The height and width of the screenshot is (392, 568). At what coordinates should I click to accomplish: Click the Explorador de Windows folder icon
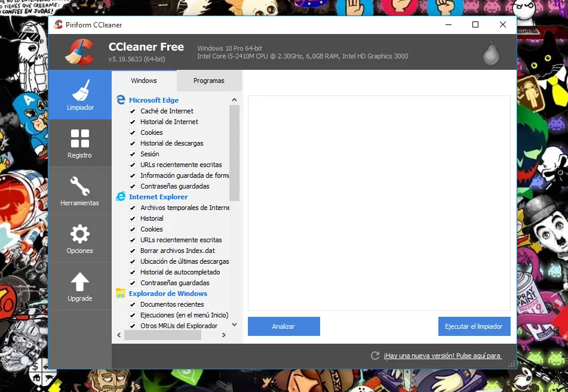tap(121, 293)
